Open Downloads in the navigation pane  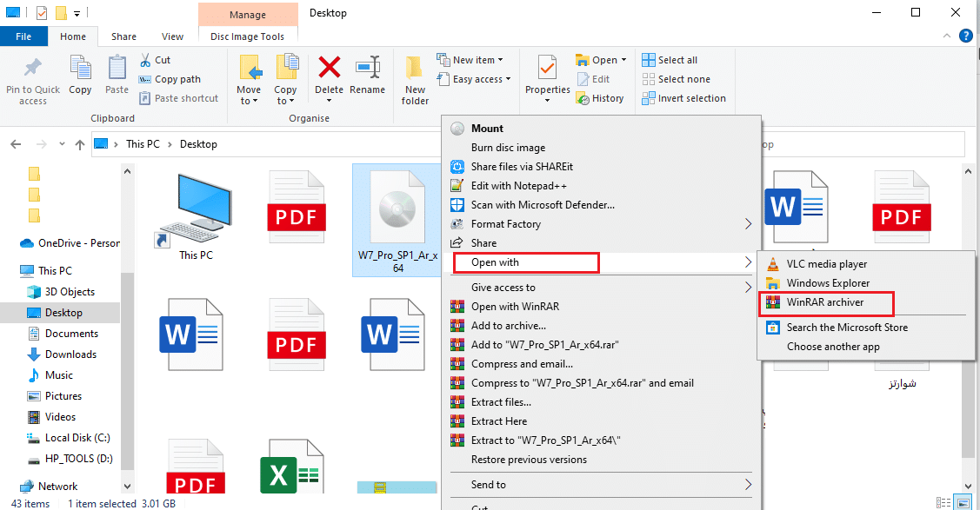[x=70, y=354]
